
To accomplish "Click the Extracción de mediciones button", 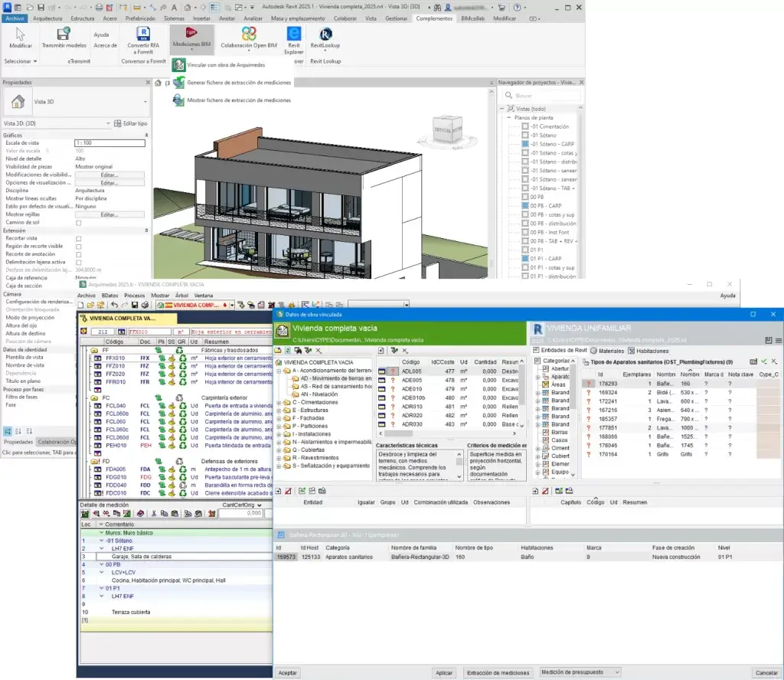I will (x=498, y=672).
